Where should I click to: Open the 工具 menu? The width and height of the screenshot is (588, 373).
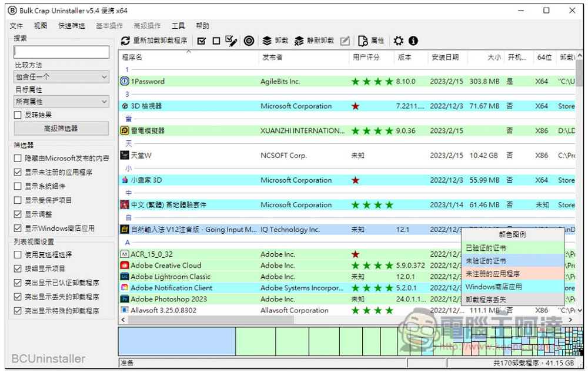click(178, 26)
